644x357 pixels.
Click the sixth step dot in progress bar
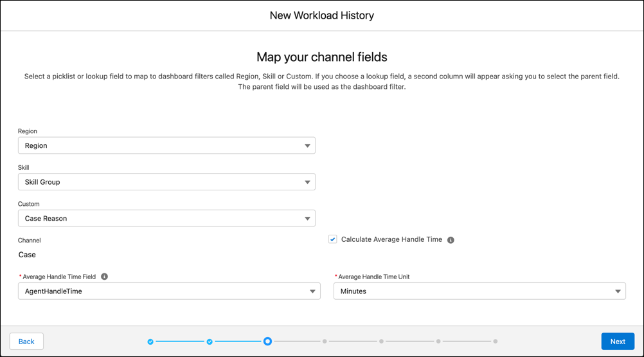tap(438, 342)
